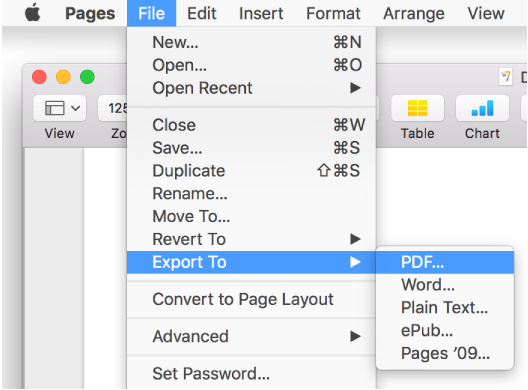Export document to Word...

click(445, 285)
